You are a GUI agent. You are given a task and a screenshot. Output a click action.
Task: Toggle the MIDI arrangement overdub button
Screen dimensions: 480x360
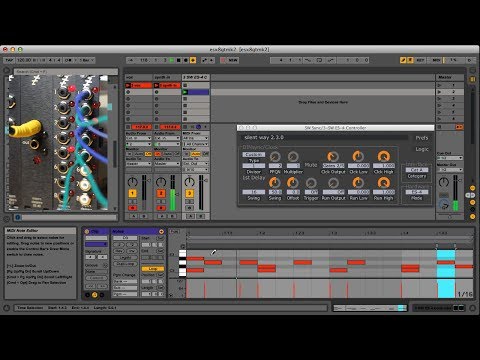pos(193,60)
